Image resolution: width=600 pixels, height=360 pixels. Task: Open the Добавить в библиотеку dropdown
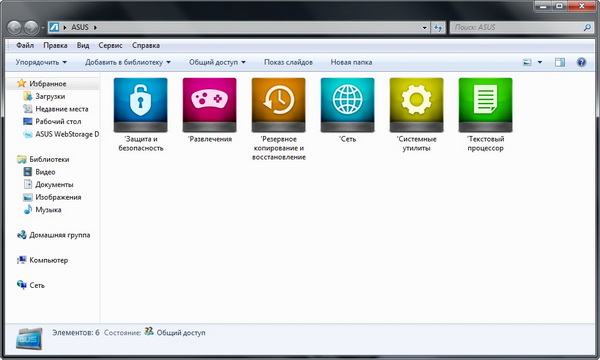pos(128,62)
